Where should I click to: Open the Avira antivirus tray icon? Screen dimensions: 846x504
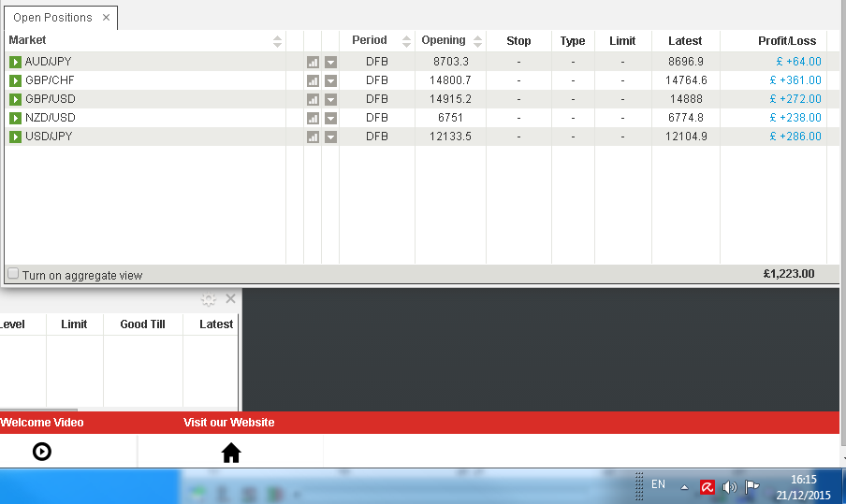point(707,487)
